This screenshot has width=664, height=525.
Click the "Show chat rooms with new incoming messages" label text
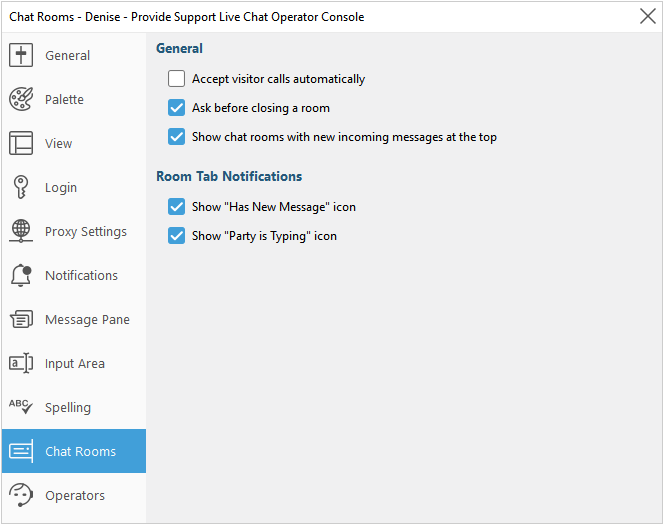click(344, 137)
